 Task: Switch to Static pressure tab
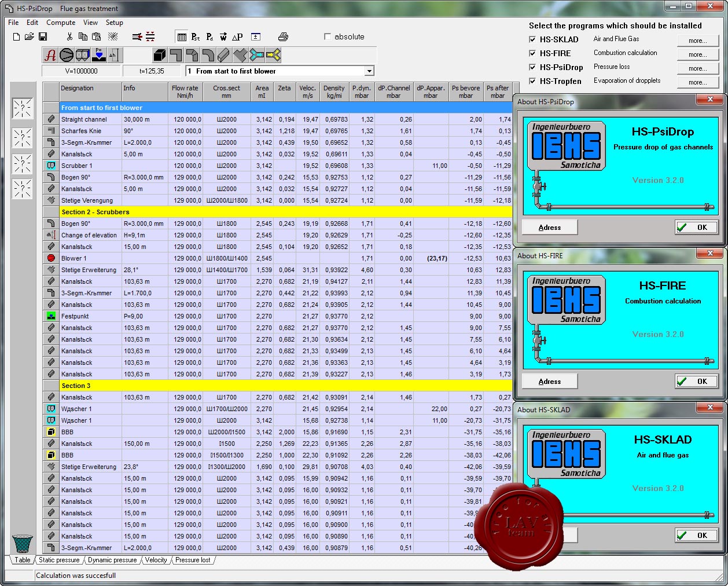[59, 560]
